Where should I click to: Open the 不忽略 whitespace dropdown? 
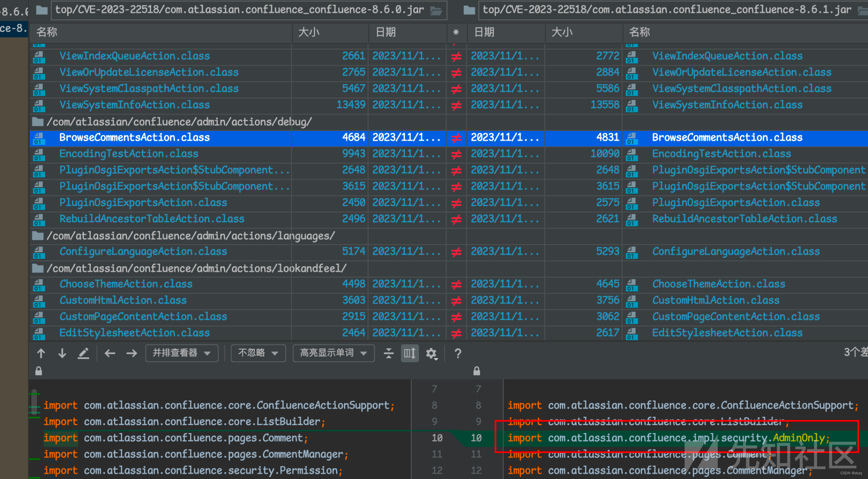[258, 353]
